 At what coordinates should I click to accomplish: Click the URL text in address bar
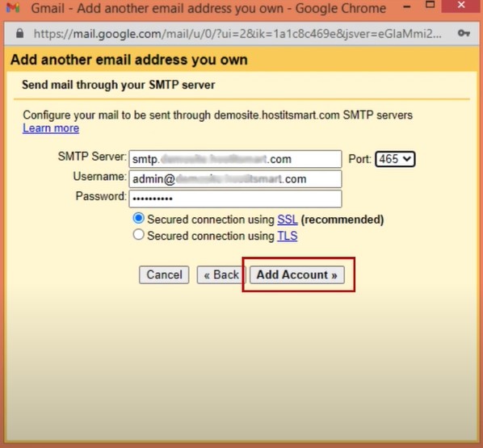[237, 34]
